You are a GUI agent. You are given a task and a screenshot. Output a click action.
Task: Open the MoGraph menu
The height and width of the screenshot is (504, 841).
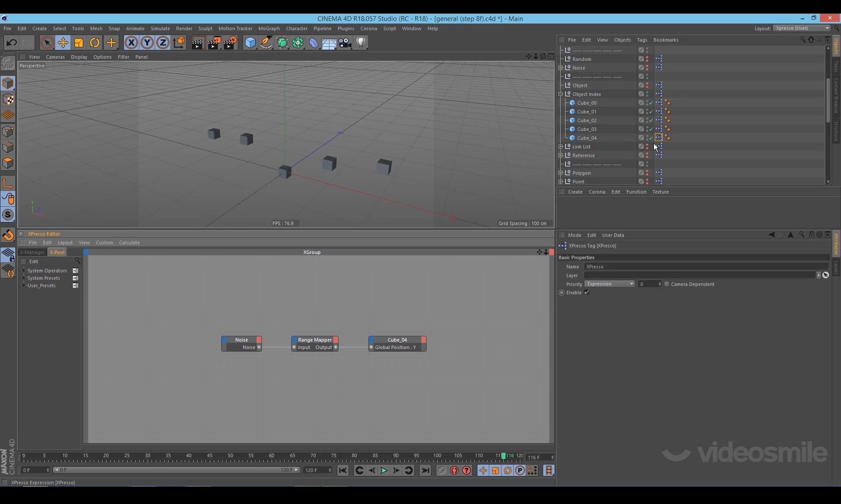(x=269, y=28)
